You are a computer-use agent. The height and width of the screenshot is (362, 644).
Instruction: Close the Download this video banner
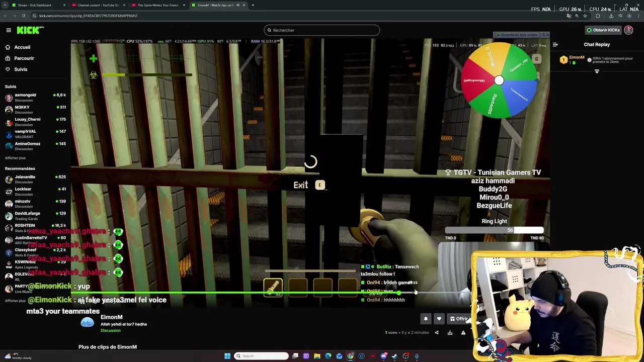(x=547, y=35)
